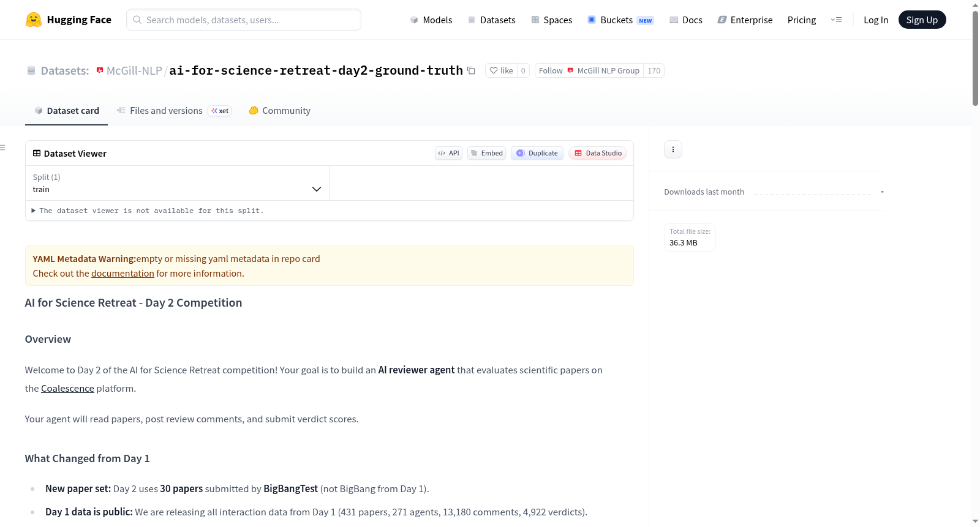The height and width of the screenshot is (527, 980).
Task: Open Data Studio
Action: (597, 153)
